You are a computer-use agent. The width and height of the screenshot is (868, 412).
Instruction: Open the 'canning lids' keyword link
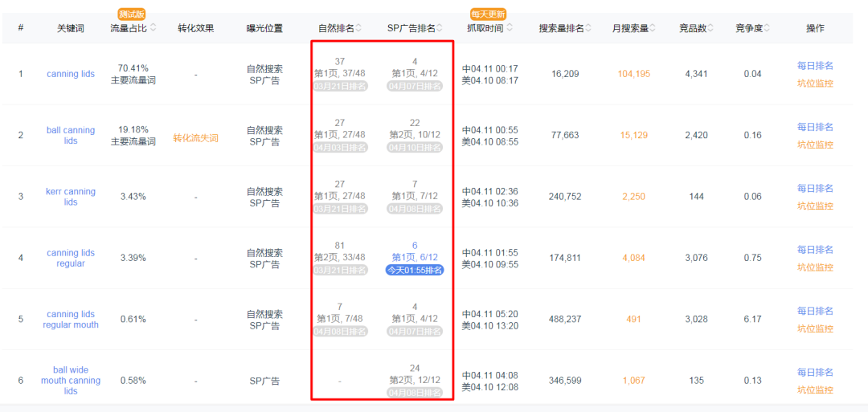[71, 74]
